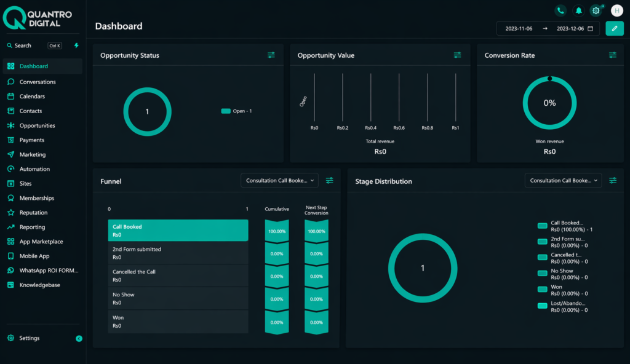This screenshot has height=364, width=630.
Task: Open the Marketing section
Action: click(x=42, y=154)
